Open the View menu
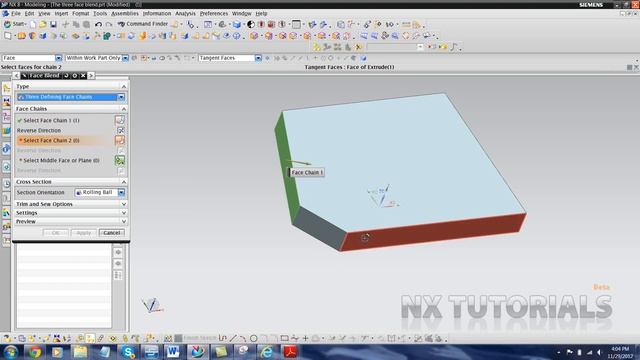 44,13
